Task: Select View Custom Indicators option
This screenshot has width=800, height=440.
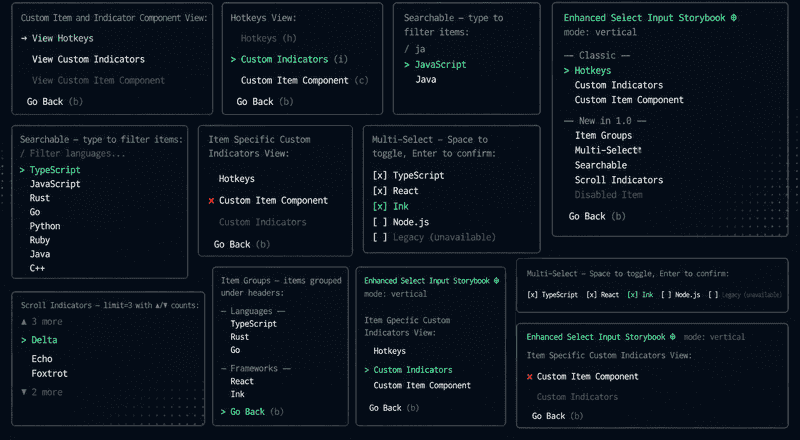Action: 88,59
